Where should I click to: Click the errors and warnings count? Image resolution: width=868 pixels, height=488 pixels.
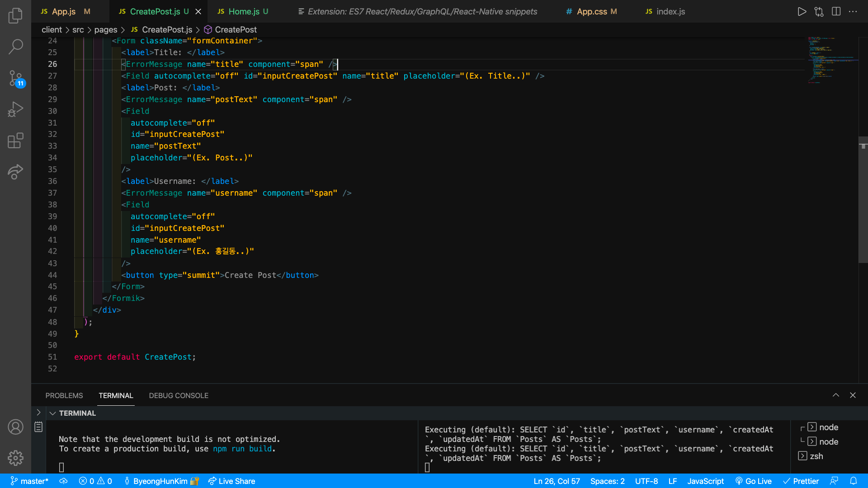[95, 481]
